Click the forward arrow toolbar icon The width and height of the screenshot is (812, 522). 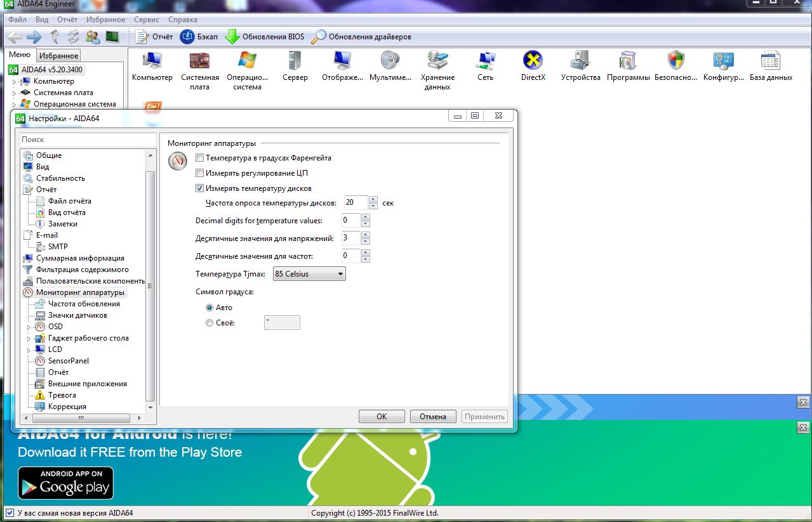tap(34, 37)
